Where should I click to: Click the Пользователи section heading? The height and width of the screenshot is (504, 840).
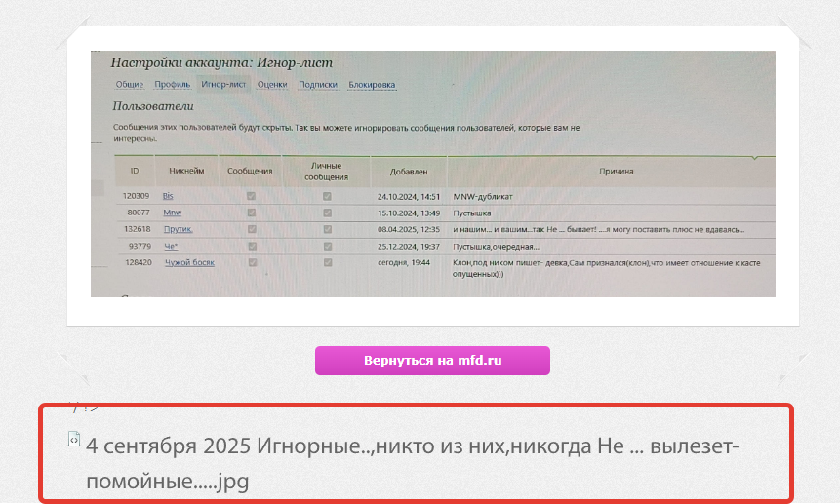(153, 106)
